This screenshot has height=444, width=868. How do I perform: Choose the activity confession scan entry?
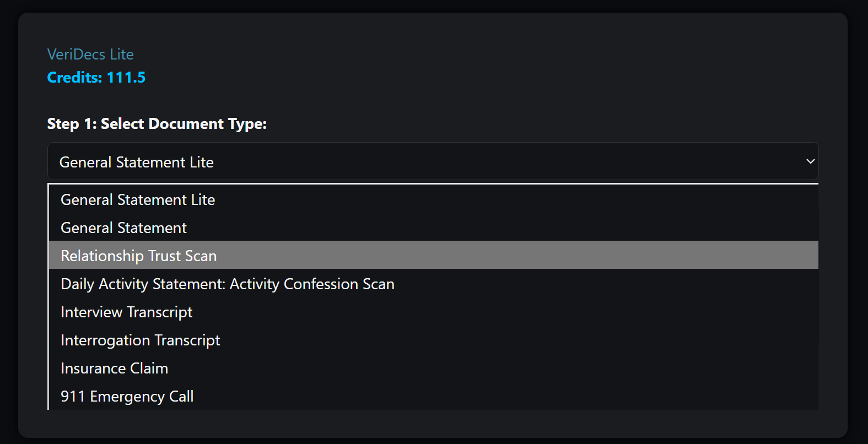tap(227, 284)
